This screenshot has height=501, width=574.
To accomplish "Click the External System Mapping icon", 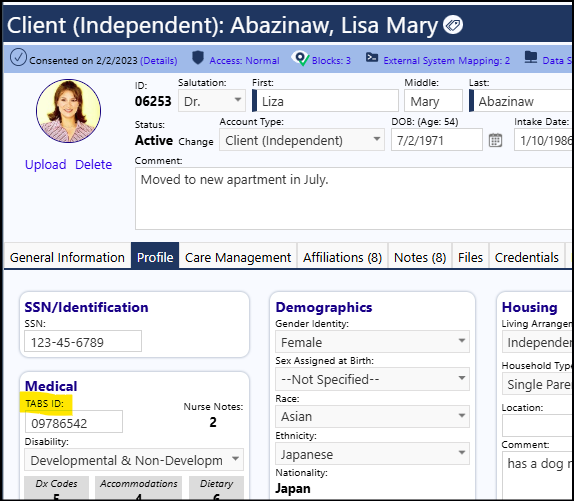I will point(372,57).
